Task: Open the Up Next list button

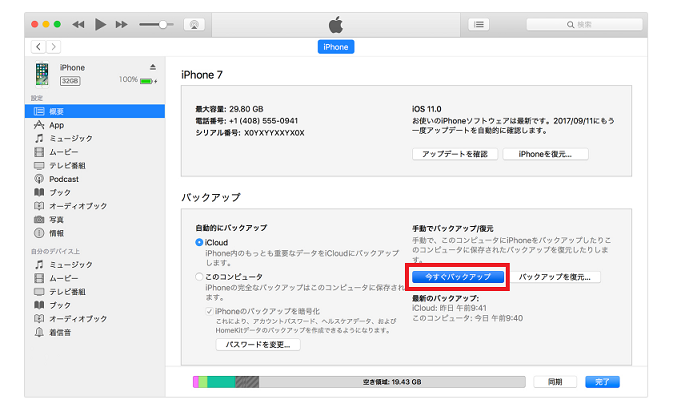Action: point(479,25)
